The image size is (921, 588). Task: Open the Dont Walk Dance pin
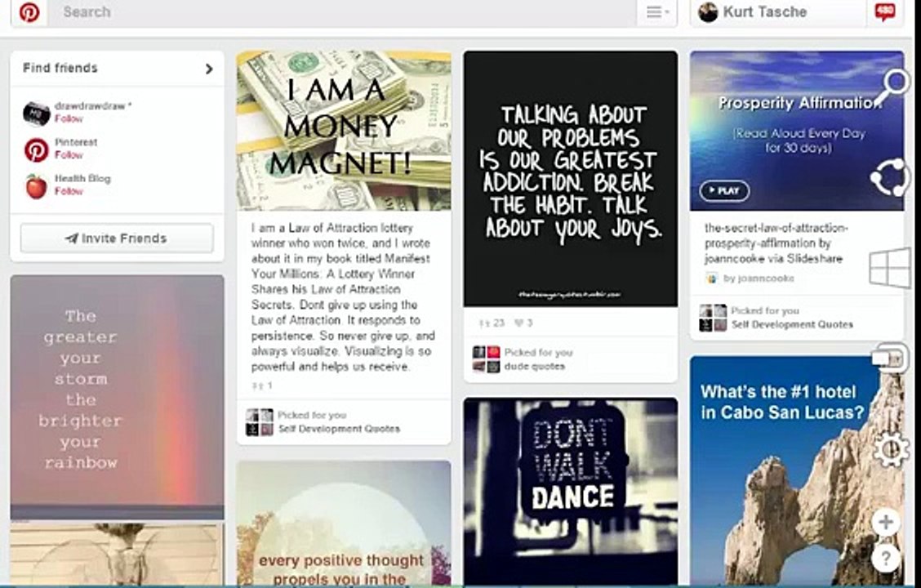571,492
